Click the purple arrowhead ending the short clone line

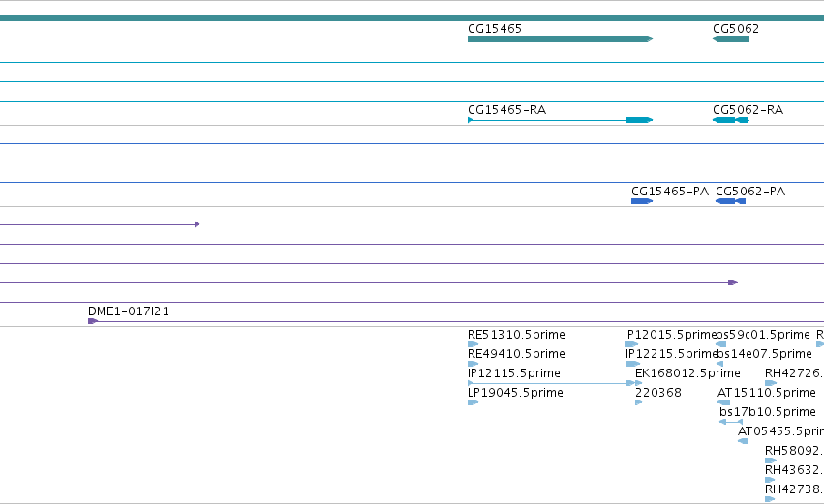[x=198, y=224]
